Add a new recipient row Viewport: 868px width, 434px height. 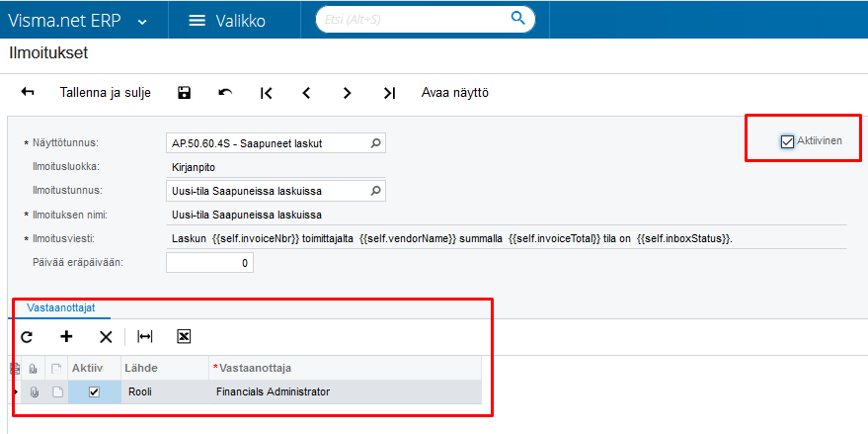[66, 337]
